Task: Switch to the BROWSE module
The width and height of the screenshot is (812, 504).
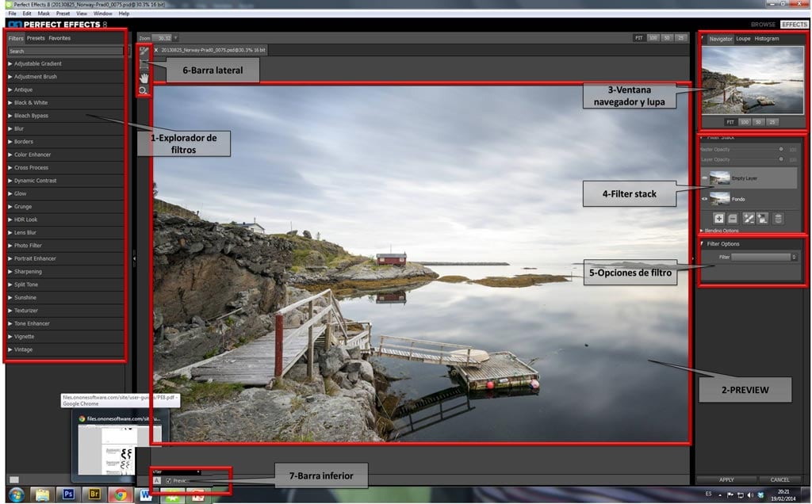Action: [763, 25]
